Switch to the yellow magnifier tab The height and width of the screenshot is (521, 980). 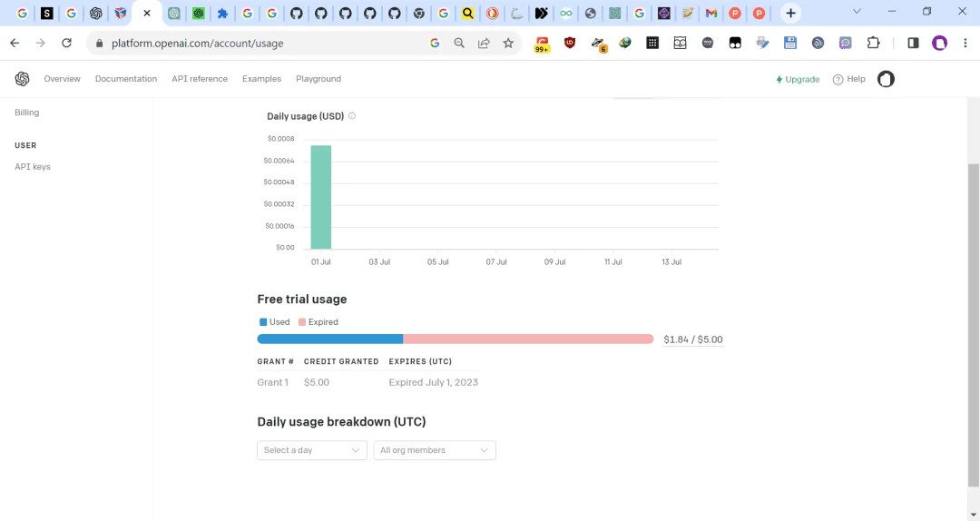[467, 13]
